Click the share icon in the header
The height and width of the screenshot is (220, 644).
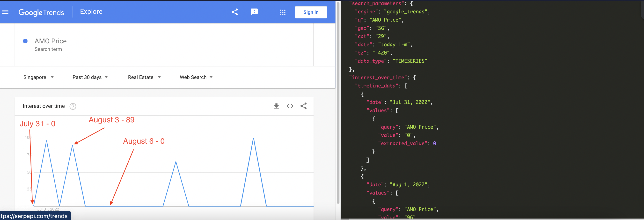[234, 12]
